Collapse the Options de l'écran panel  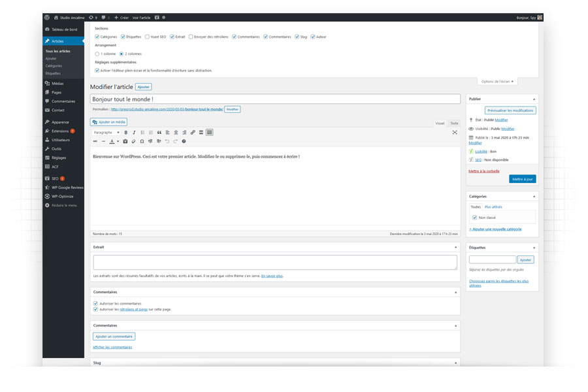point(497,82)
